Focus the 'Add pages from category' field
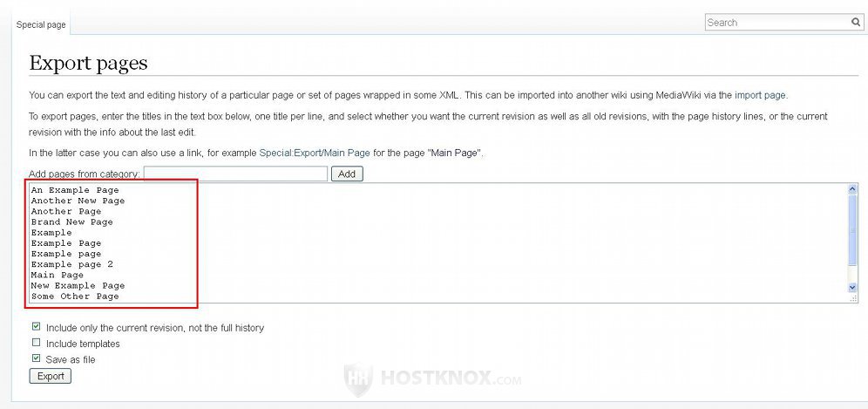The width and height of the screenshot is (868, 409). point(236,174)
